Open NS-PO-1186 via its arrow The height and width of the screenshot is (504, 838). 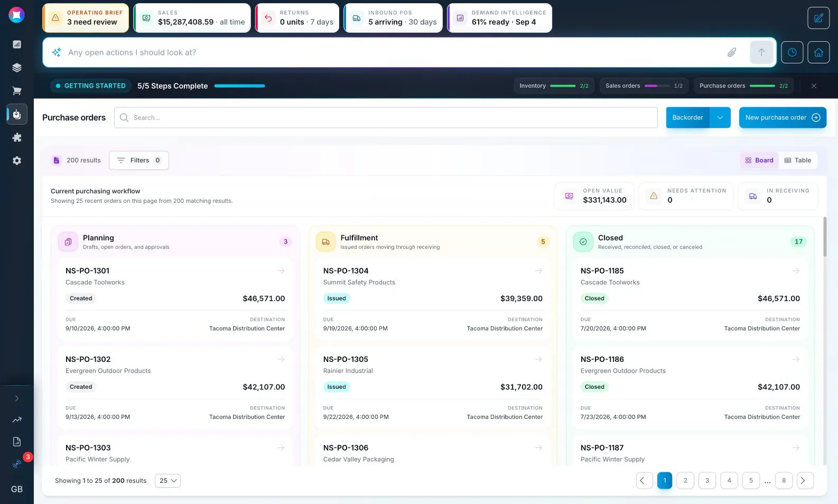796,359
